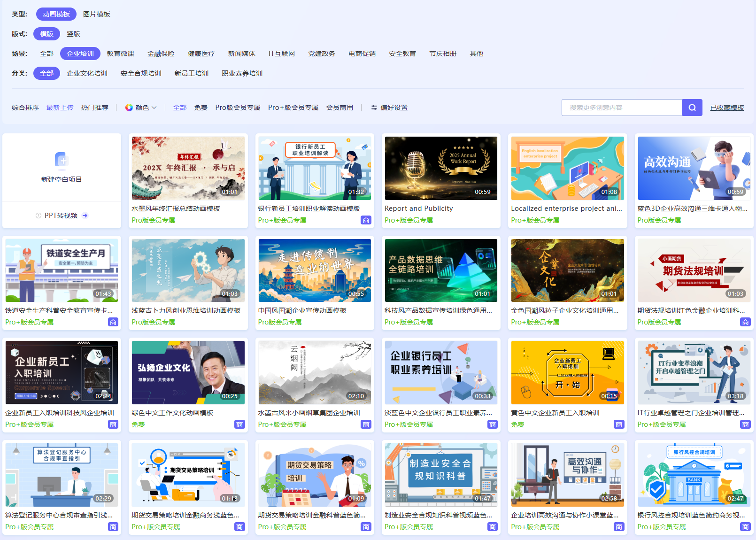Expand the 颜色 dropdown chevron
Viewport: 756px width, 540px height.
click(x=154, y=108)
